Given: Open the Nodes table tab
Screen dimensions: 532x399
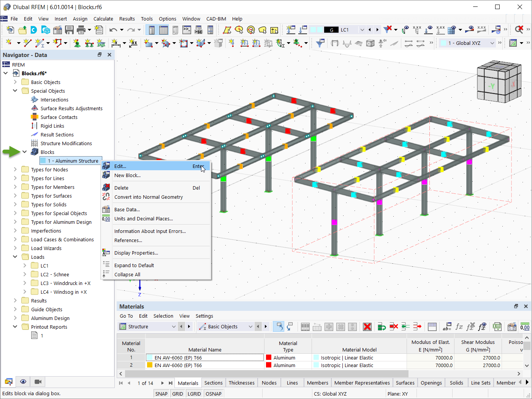Looking at the screenshot, I should click(269, 383).
